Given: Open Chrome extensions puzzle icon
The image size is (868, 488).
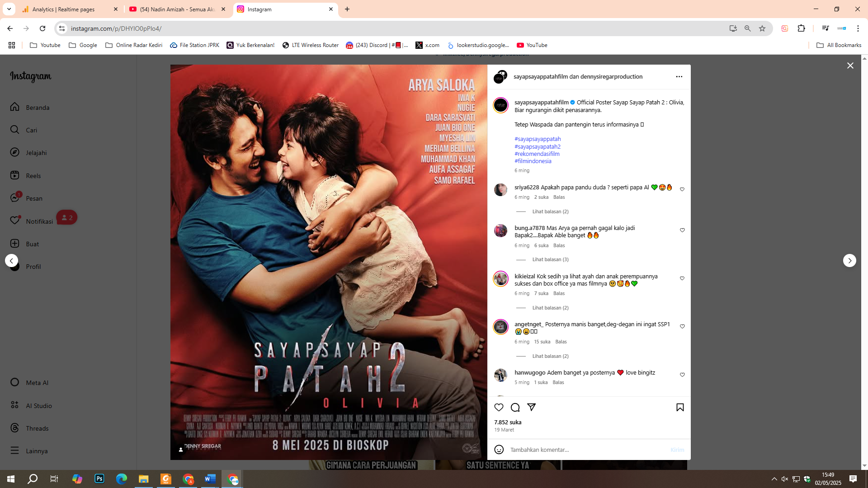Looking at the screenshot, I should coord(801,28).
